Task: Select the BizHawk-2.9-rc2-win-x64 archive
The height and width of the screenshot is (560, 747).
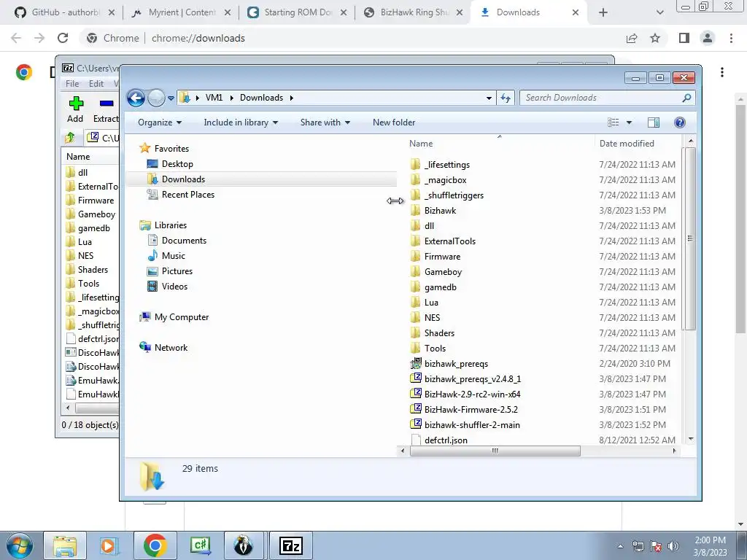Action: (472, 394)
